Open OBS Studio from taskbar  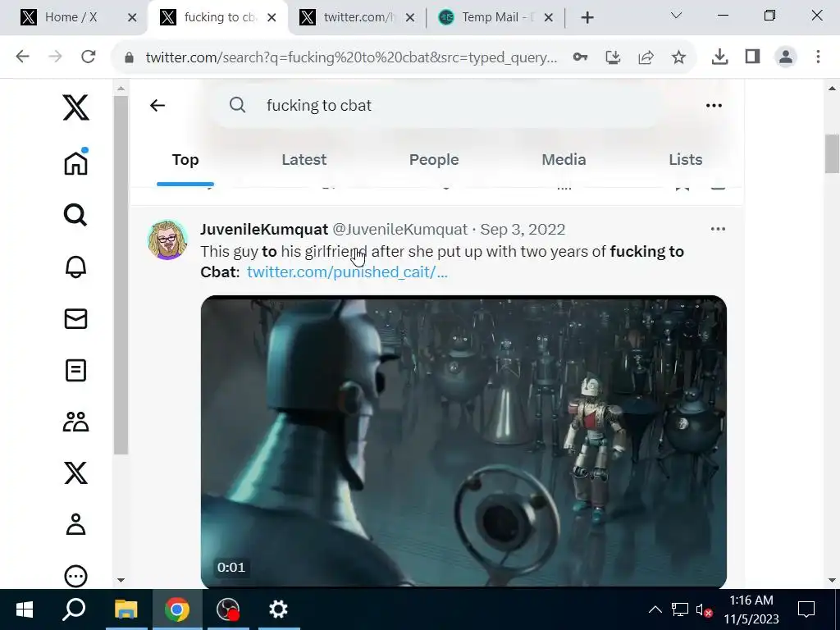click(228, 609)
